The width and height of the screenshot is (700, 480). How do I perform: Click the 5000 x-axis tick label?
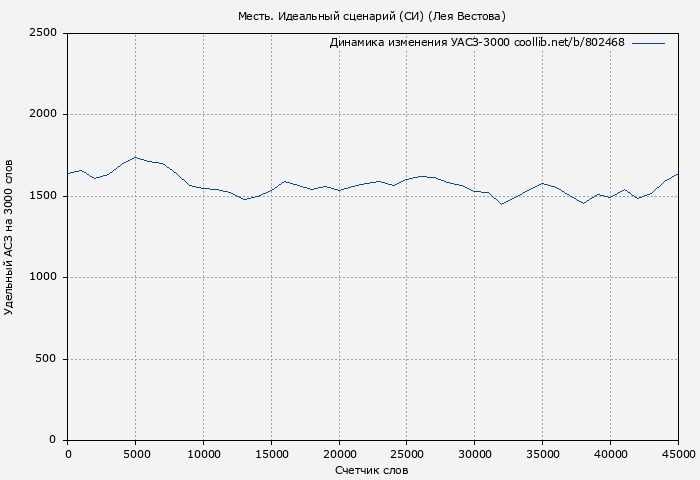[x=135, y=453]
